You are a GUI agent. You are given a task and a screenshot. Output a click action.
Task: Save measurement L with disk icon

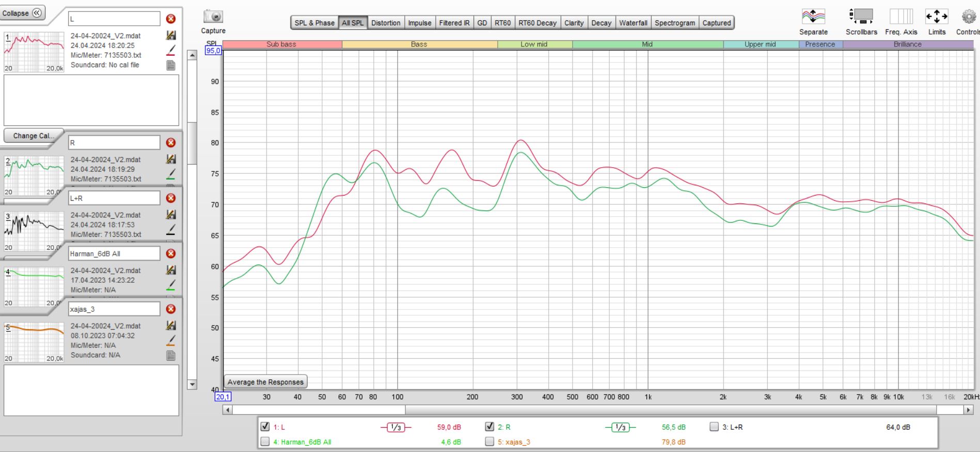click(171, 36)
